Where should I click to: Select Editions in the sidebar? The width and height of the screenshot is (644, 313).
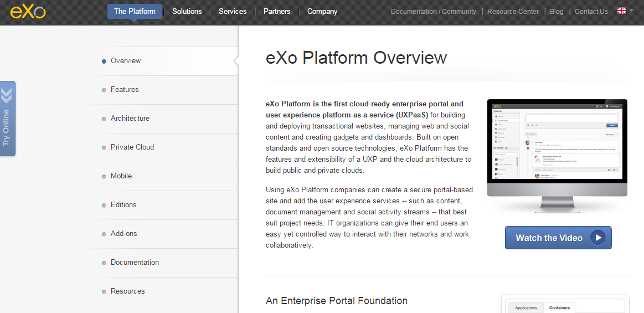pyautogui.click(x=162, y=204)
